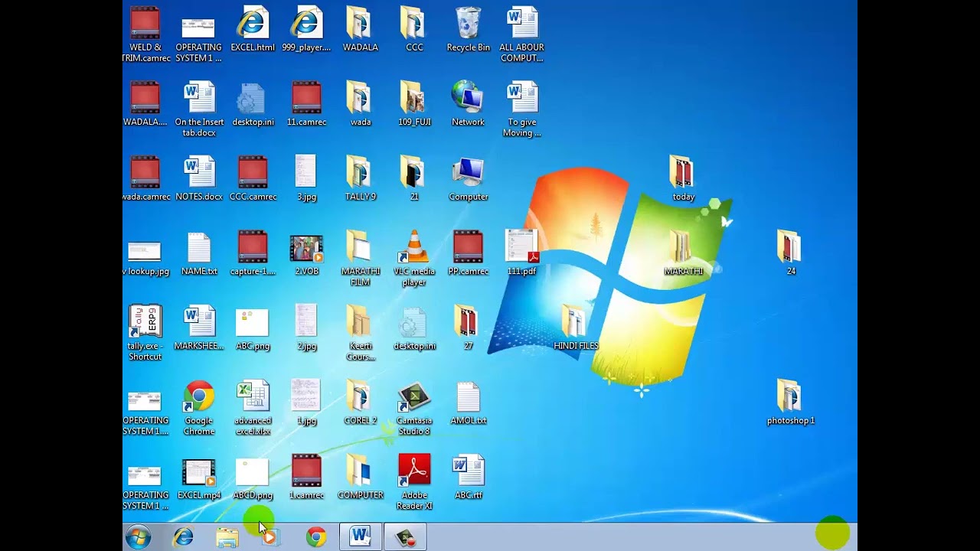Select the PP.camrec file icon
Viewport: 980px width, 551px height.
468,253
